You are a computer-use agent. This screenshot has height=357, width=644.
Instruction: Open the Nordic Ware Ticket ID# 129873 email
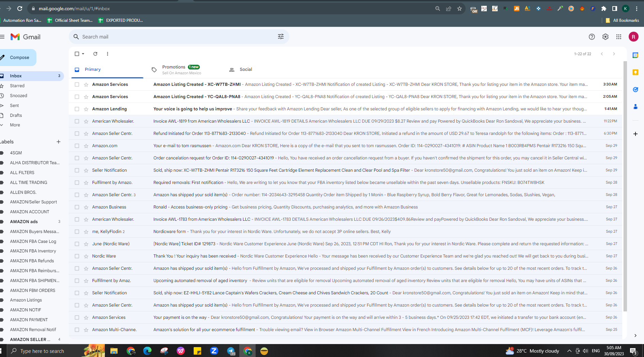(345, 244)
